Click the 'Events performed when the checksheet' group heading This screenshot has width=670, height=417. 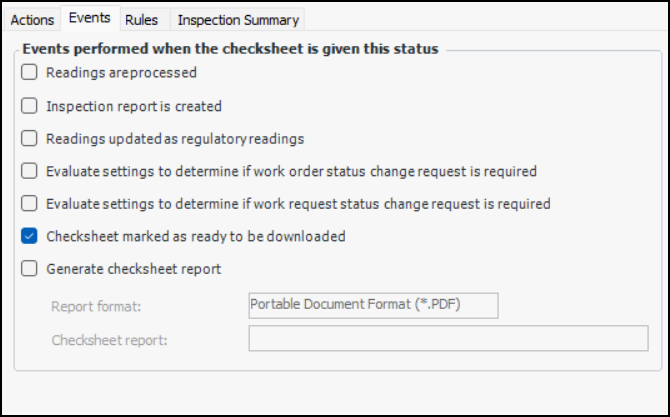click(230, 48)
